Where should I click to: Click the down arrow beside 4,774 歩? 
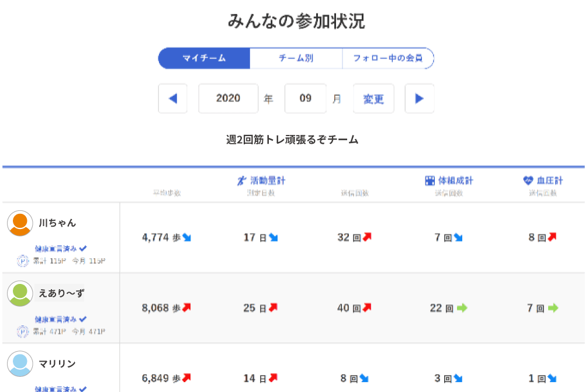pyautogui.click(x=187, y=237)
